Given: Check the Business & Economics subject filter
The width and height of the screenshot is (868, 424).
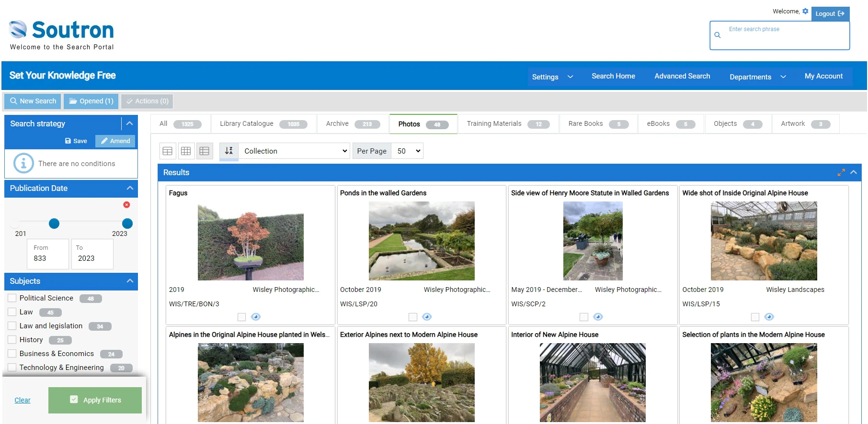Looking at the screenshot, I should coord(12,354).
